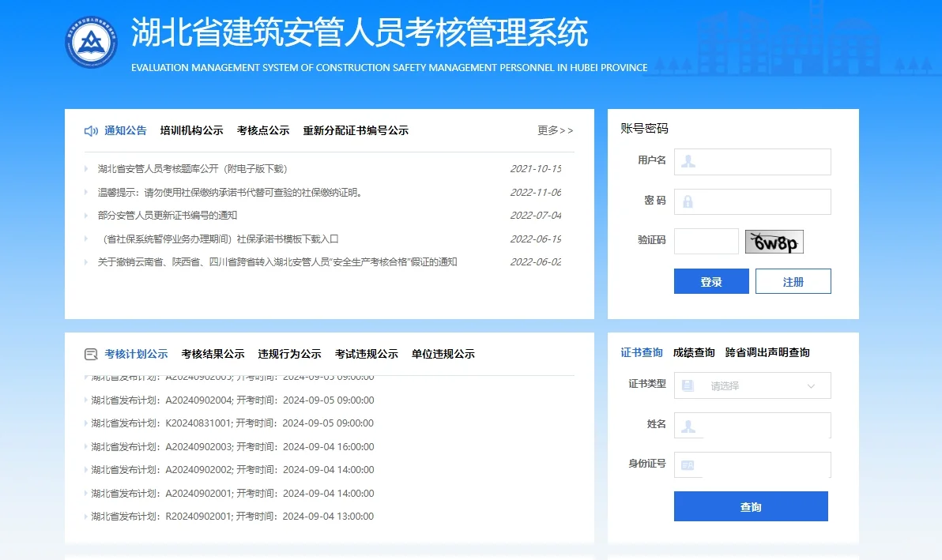Click the 查询 button
Viewport: 942px width, 560px height.
[751, 506]
